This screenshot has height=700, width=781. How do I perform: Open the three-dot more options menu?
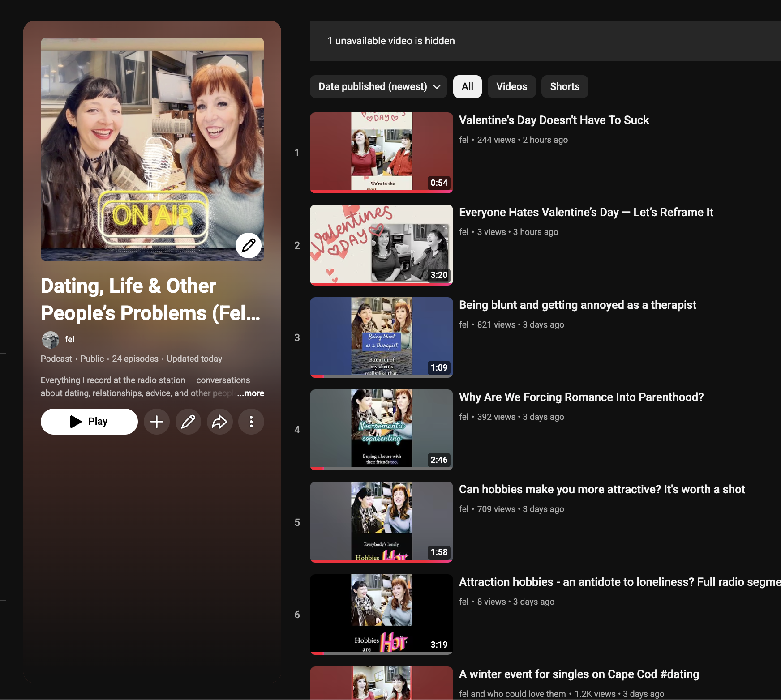click(x=251, y=422)
